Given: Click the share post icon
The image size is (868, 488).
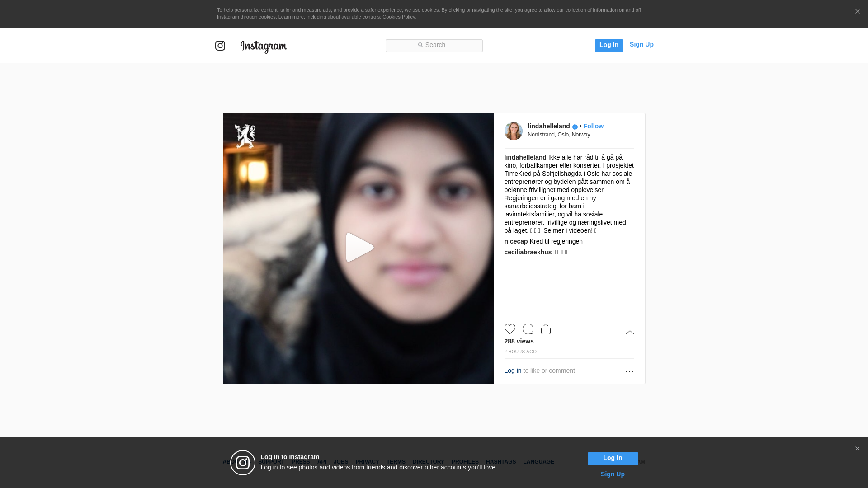Looking at the screenshot, I should coord(546,329).
